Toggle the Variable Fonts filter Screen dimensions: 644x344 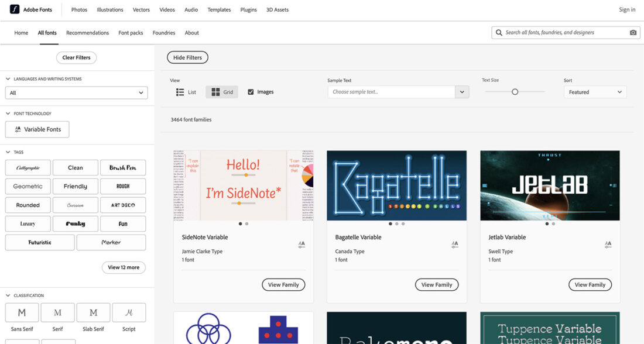point(37,129)
